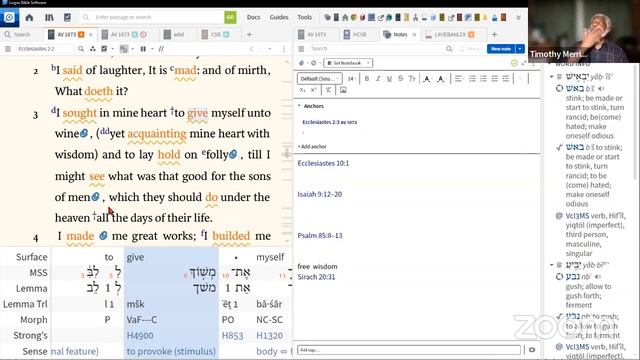
Task: Click the decrease indent icon
Action: 495,78
